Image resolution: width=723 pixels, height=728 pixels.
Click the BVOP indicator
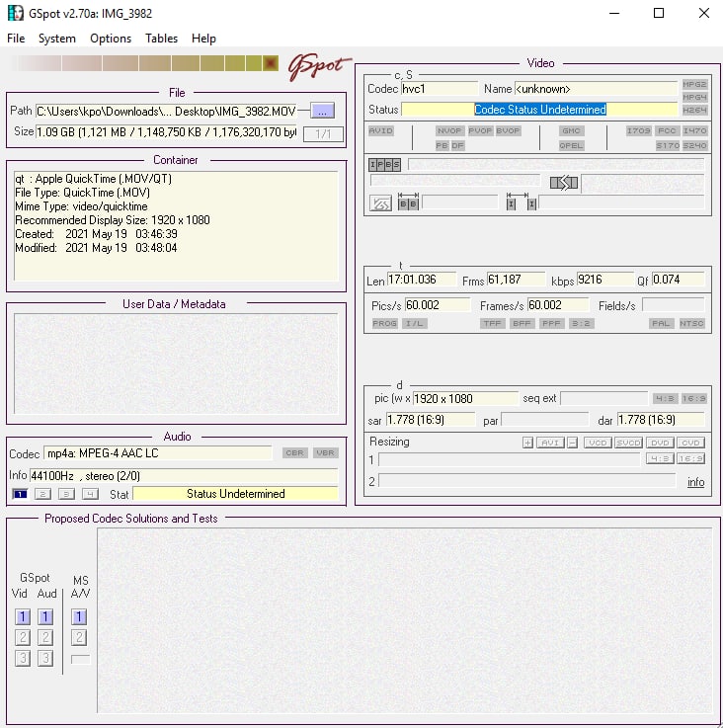pyautogui.click(x=508, y=130)
